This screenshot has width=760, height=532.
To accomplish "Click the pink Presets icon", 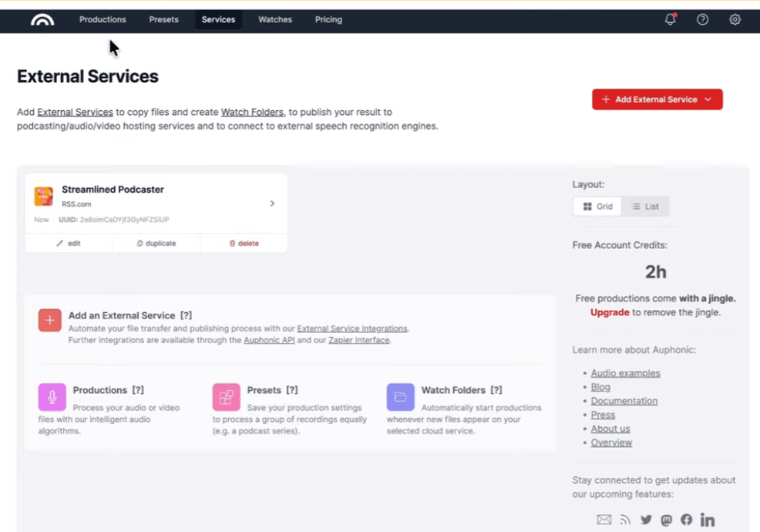I will pyautogui.click(x=226, y=397).
